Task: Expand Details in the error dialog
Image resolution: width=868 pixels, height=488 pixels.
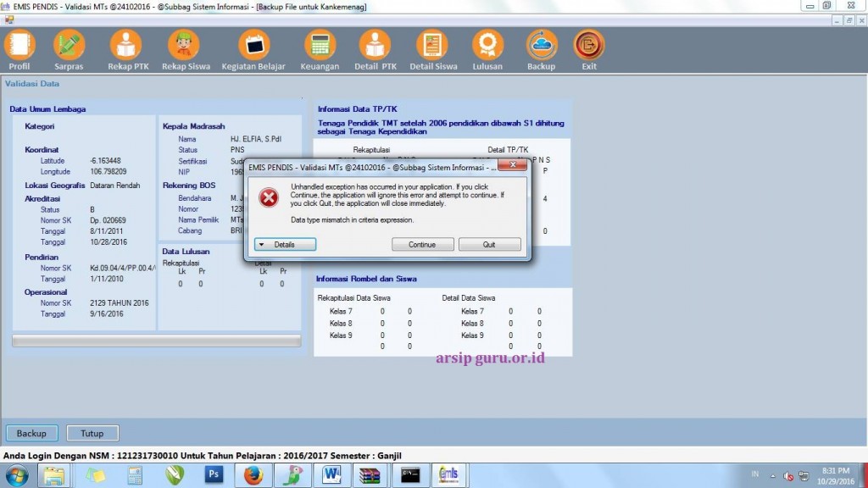Action: (x=285, y=245)
